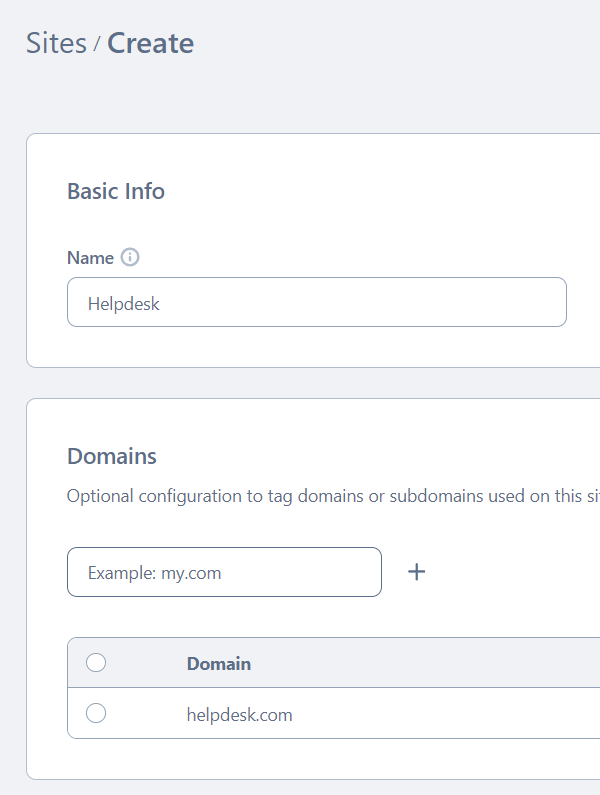Select the helpdesk.com domain text
Viewport: 600px width, 795px height.
[239, 715]
